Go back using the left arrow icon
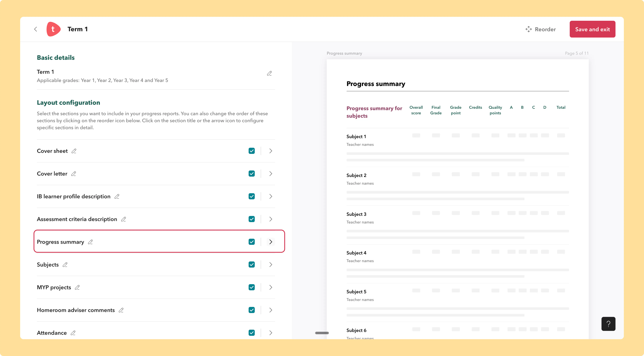Image resolution: width=644 pixels, height=356 pixels. coord(36,29)
